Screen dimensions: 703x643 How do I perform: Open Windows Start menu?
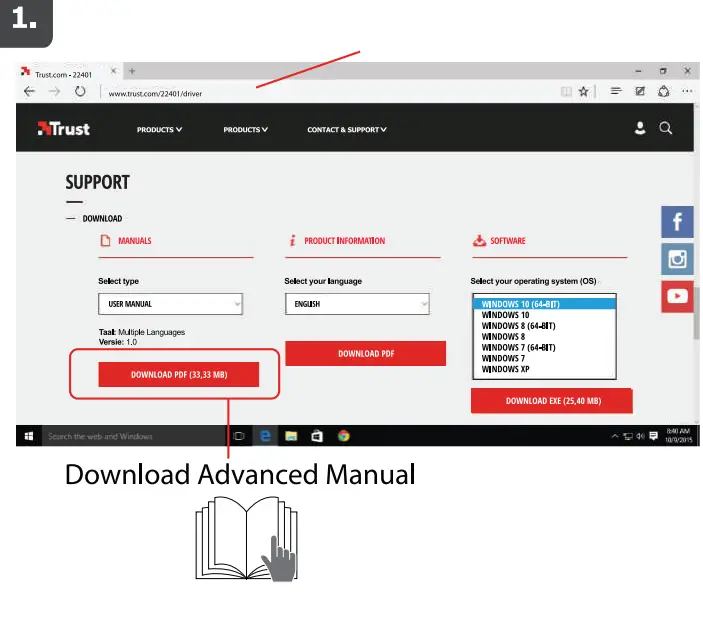coord(29,436)
